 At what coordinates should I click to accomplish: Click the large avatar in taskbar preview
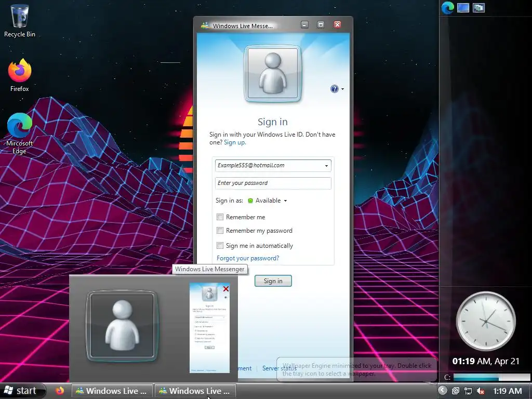pyautogui.click(x=122, y=326)
